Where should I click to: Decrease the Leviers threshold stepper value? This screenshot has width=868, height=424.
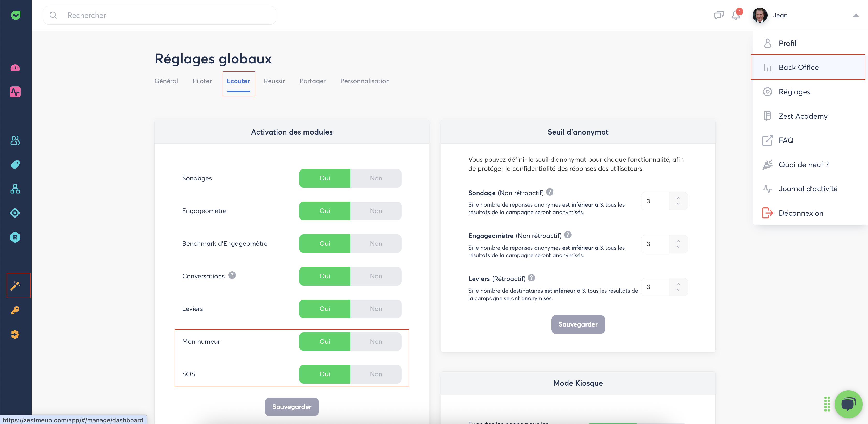(678, 290)
